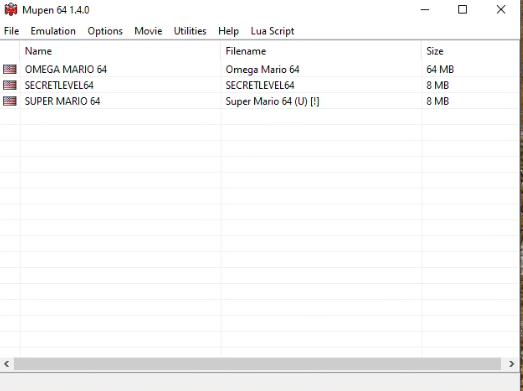Click the 64 MB size cell
The width and height of the screenshot is (523, 391).
pyautogui.click(x=440, y=69)
